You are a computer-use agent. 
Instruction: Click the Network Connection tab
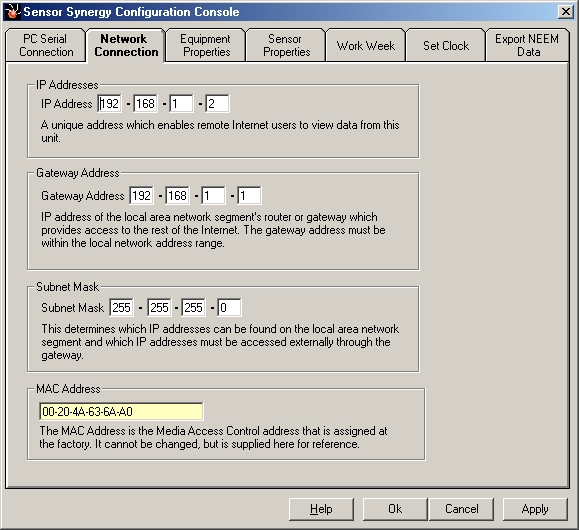[x=126, y=45]
